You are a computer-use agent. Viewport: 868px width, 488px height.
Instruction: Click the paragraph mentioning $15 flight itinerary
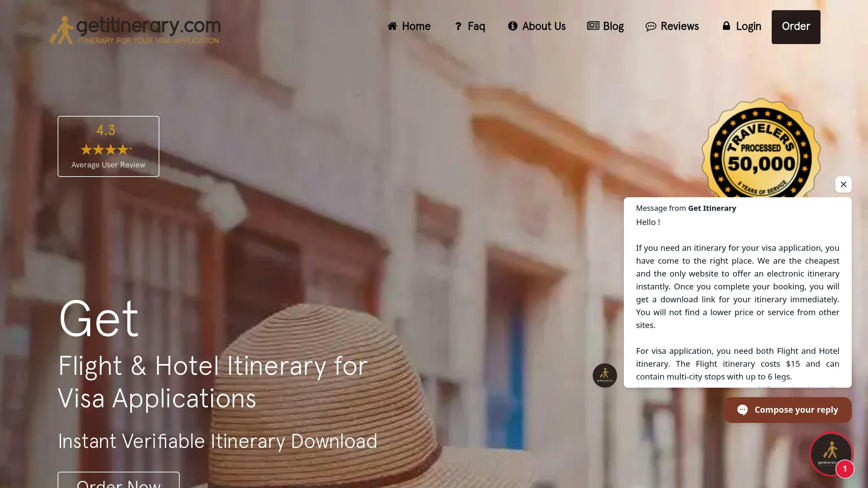coord(737,364)
